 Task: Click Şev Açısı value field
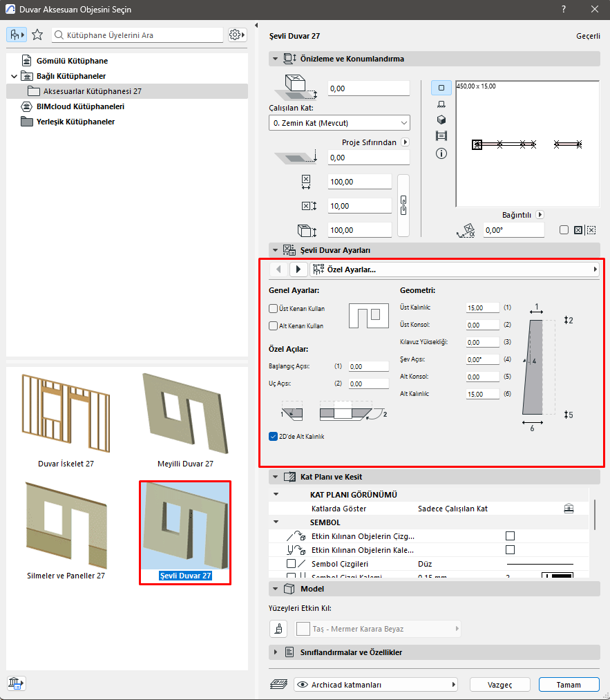[483, 359]
